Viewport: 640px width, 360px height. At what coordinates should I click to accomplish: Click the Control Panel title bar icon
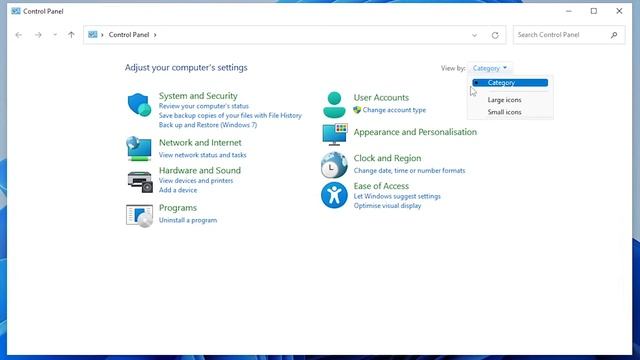coord(16,11)
